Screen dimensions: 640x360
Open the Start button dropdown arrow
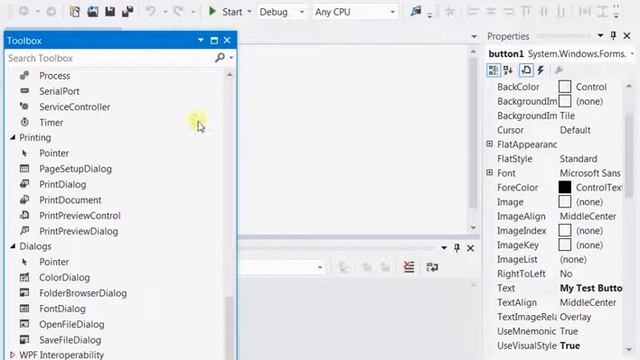click(x=249, y=12)
